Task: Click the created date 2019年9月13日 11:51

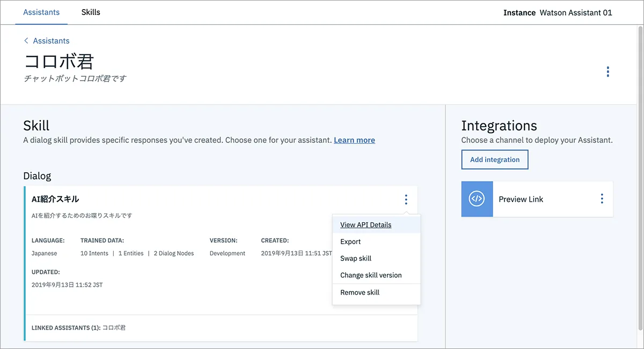Action: tap(296, 253)
